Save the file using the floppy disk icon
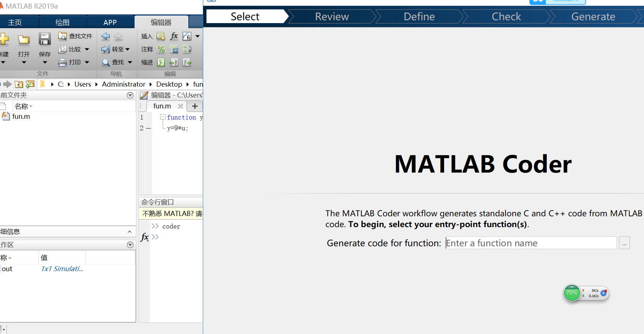 point(45,39)
